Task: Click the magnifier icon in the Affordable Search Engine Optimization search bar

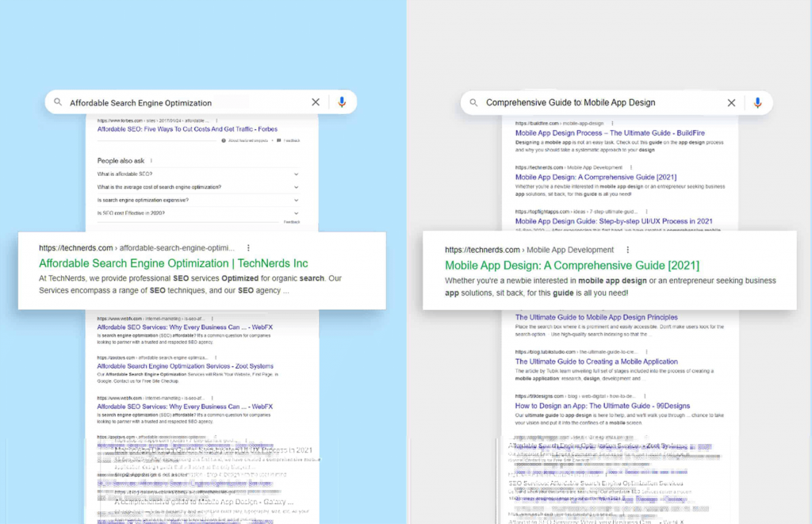Action: point(58,102)
